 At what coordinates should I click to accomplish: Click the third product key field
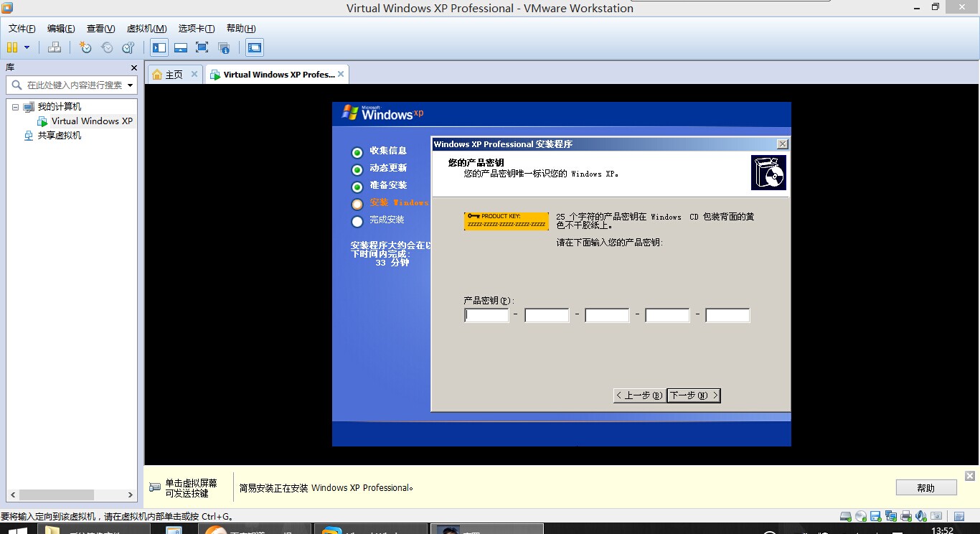pyautogui.click(x=607, y=315)
